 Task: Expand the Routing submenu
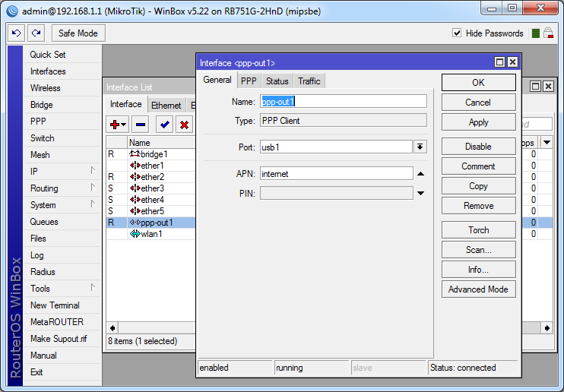[x=93, y=187]
